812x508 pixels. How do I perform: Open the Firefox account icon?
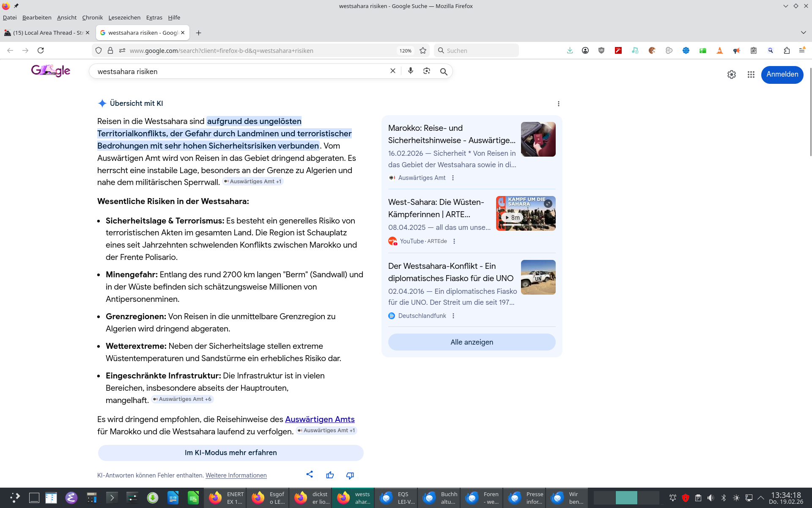[585, 50]
